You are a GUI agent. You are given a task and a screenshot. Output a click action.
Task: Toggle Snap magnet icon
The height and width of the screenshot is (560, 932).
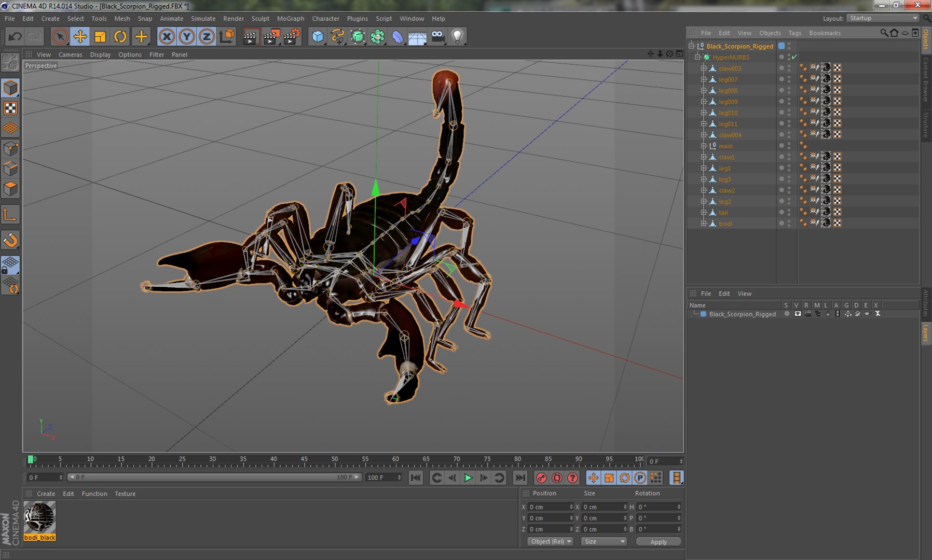(x=10, y=240)
